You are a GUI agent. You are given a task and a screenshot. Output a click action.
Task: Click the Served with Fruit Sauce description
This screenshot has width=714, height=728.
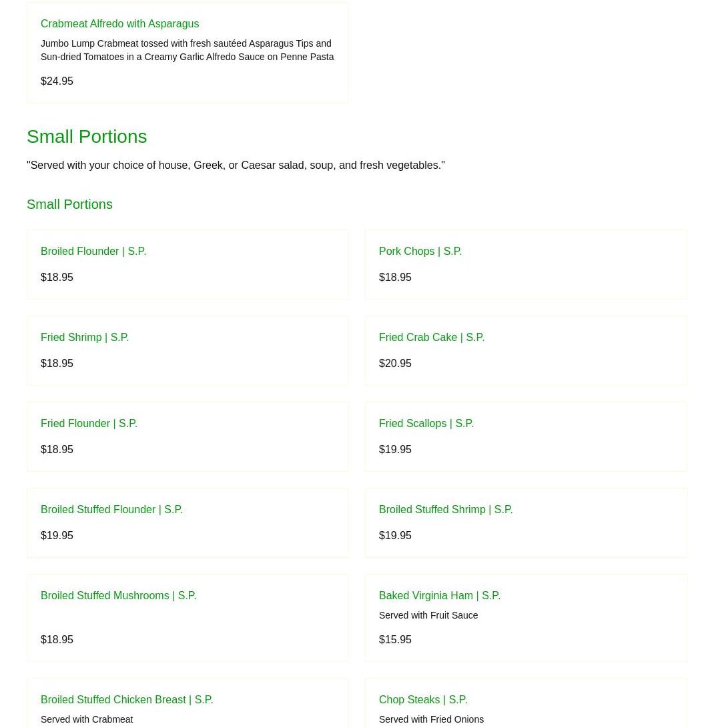(428, 615)
